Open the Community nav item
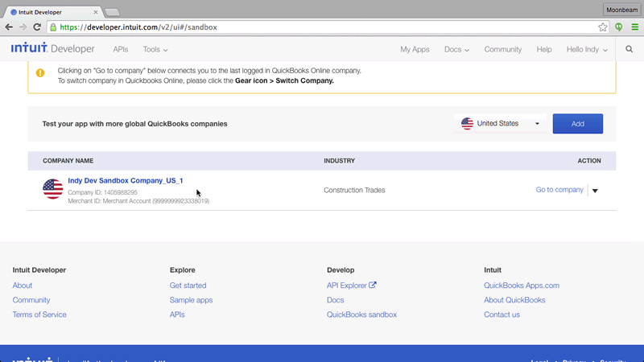The image size is (644, 362). tap(502, 49)
